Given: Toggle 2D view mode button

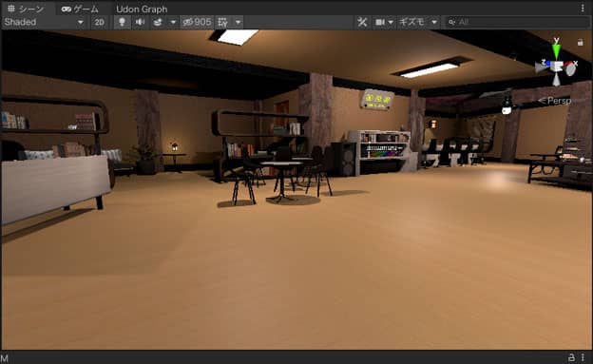Looking at the screenshot, I should click(x=100, y=22).
